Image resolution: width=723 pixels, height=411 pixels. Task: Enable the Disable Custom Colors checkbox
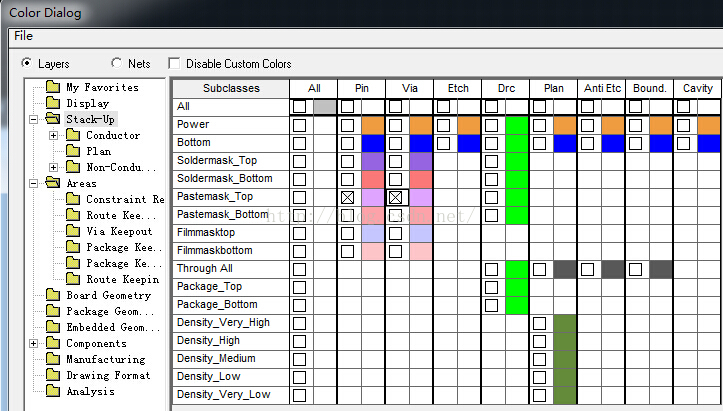pos(176,64)
